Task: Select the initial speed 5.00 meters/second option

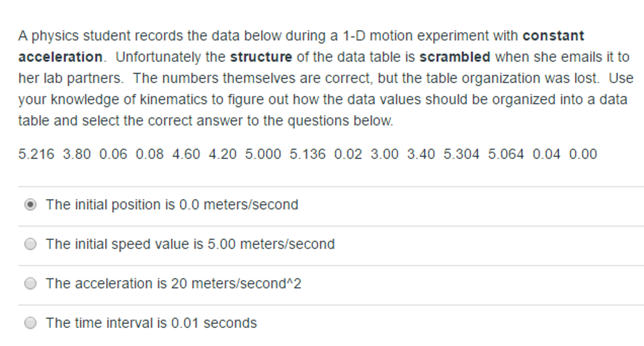Action: 30,243
